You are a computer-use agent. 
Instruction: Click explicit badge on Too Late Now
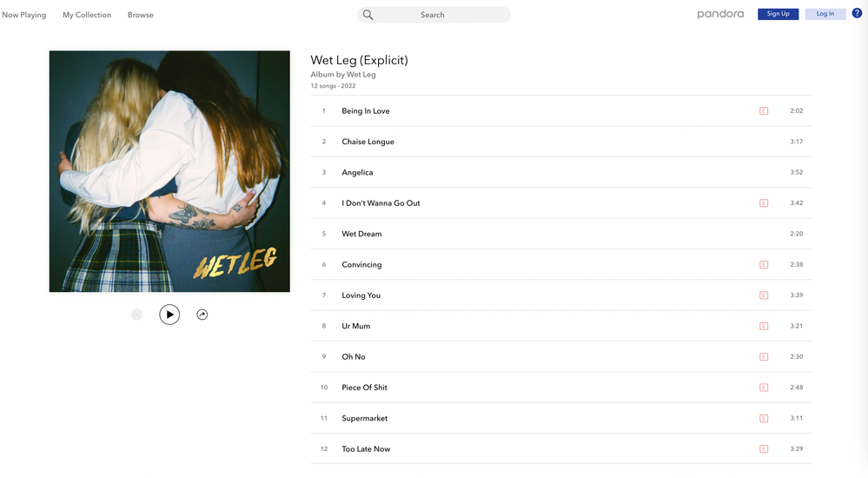(764, 449)
